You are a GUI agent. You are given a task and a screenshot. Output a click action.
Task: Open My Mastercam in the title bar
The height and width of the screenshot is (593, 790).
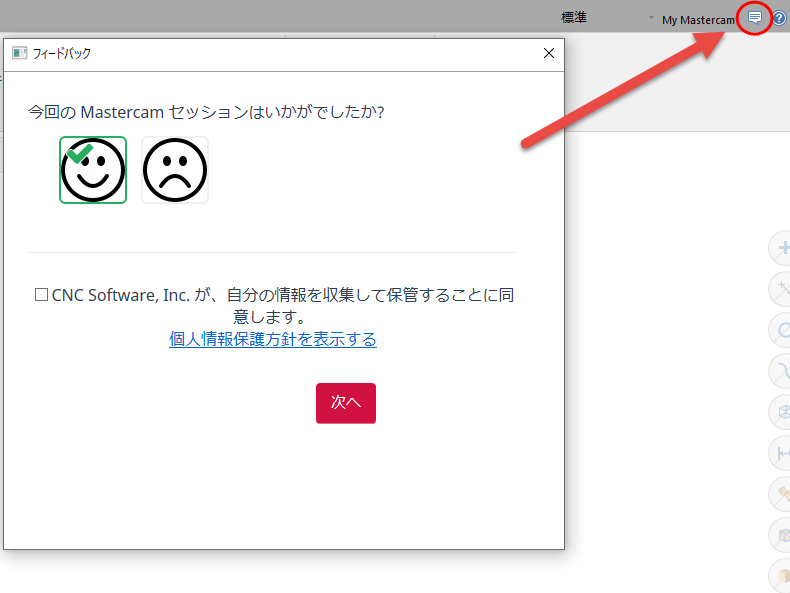(698, 20)
